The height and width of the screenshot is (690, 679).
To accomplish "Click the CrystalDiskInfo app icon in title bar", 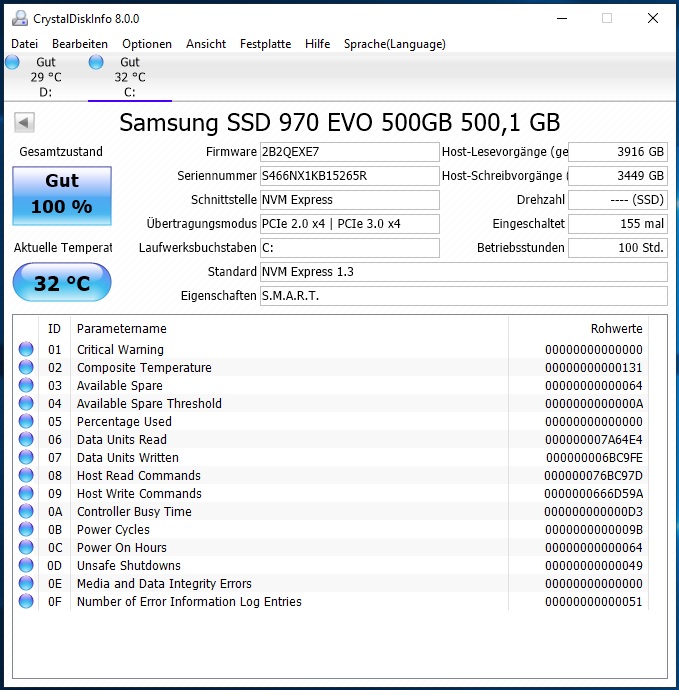I will [20, 18].
